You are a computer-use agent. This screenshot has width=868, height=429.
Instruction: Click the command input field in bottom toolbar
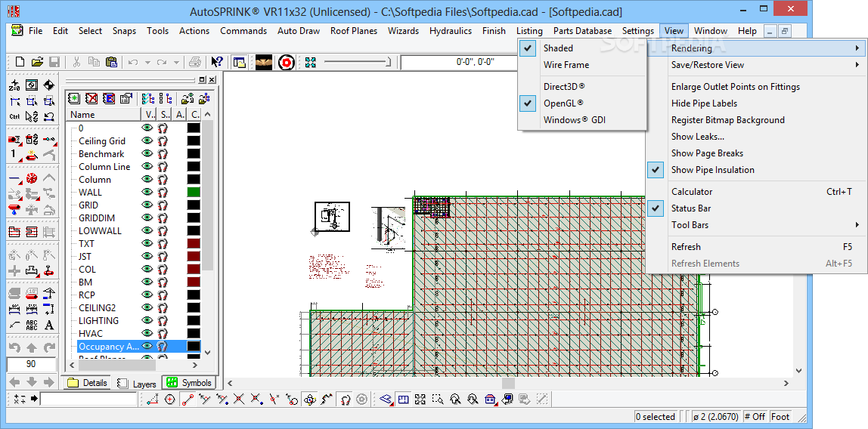pyautogui.click(x=88, y=399)
